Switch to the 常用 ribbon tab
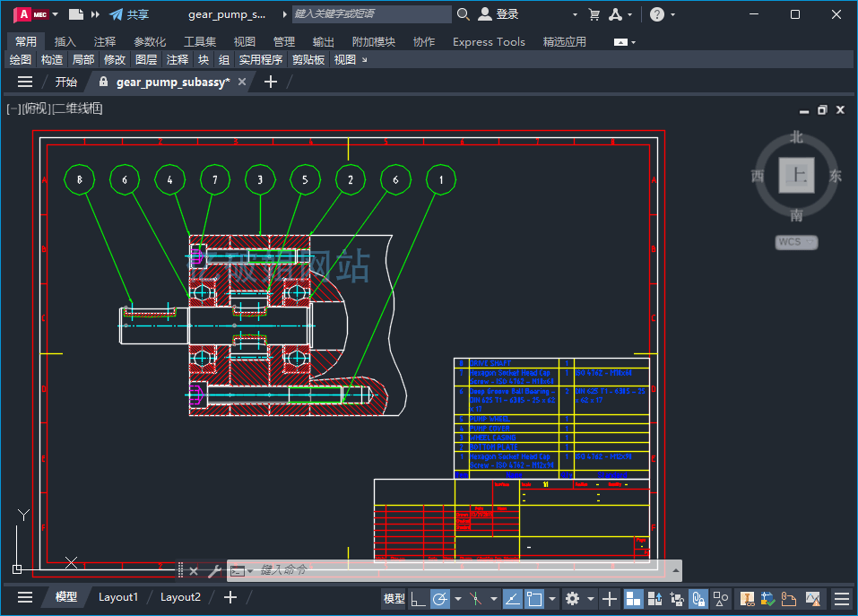 (26, 41)
